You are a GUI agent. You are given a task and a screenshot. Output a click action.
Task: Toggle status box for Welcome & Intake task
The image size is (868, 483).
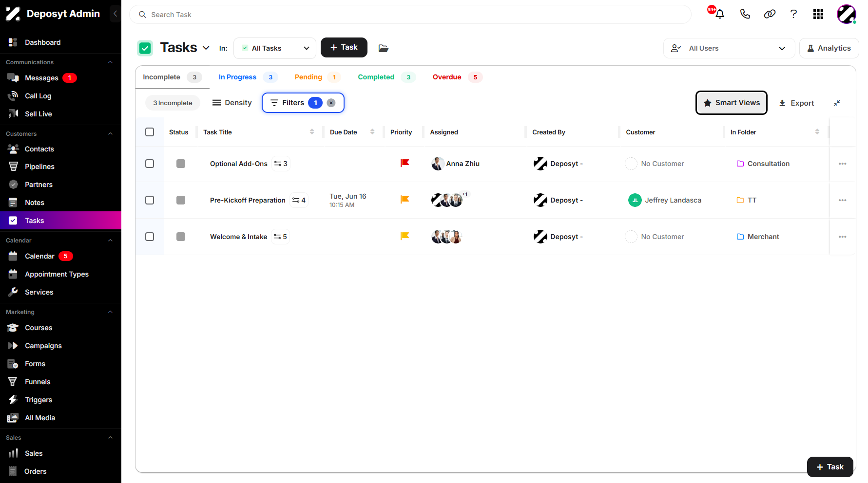[x=181, y=237]
